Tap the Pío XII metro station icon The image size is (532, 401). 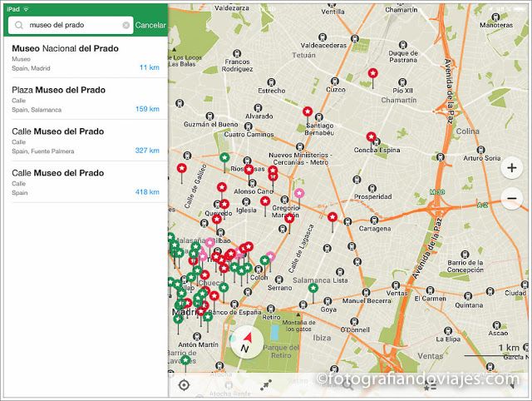[402, 82]
